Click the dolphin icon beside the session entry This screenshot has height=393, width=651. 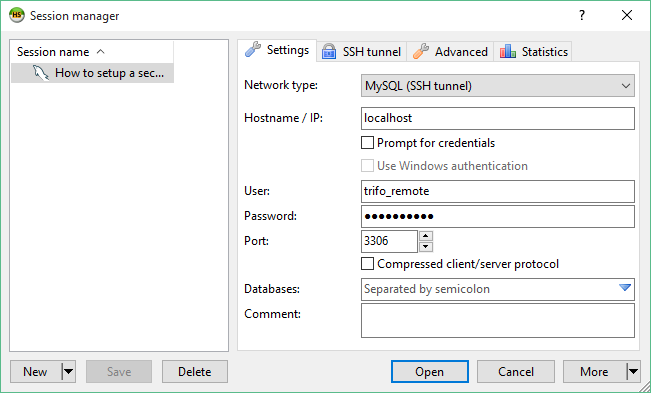(x=41, y=73)
